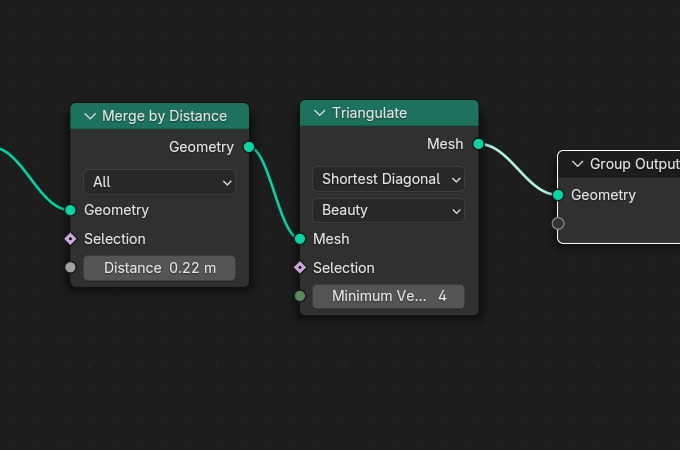This screenshot has width=680, height=450.
Task: Select link between Triangulate and Group Output
Action: pos(519,170)
